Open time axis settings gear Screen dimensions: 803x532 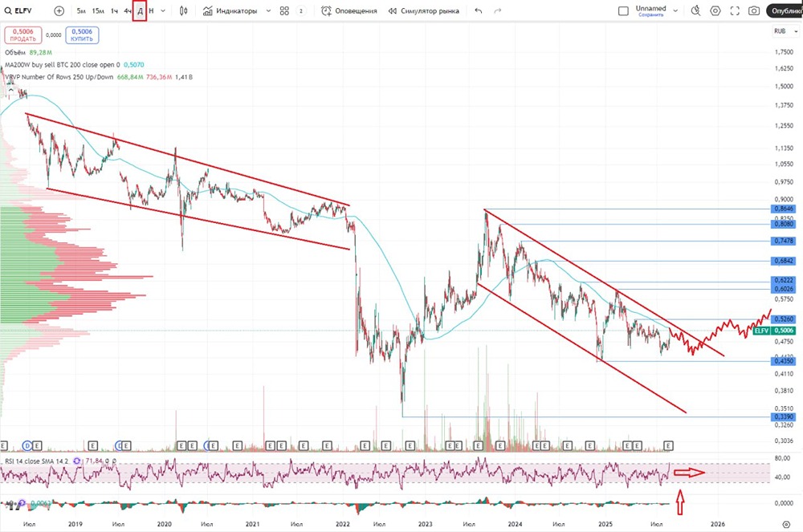click(787, 524)
